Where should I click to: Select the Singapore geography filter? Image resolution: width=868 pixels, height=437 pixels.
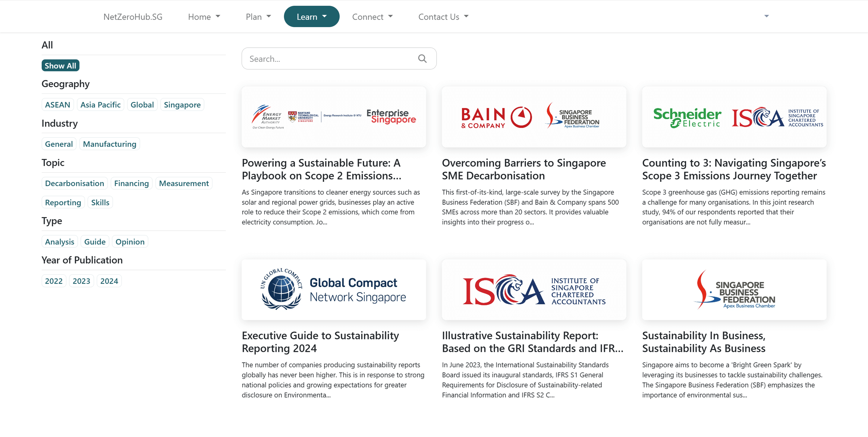click(x=182, y=105)
